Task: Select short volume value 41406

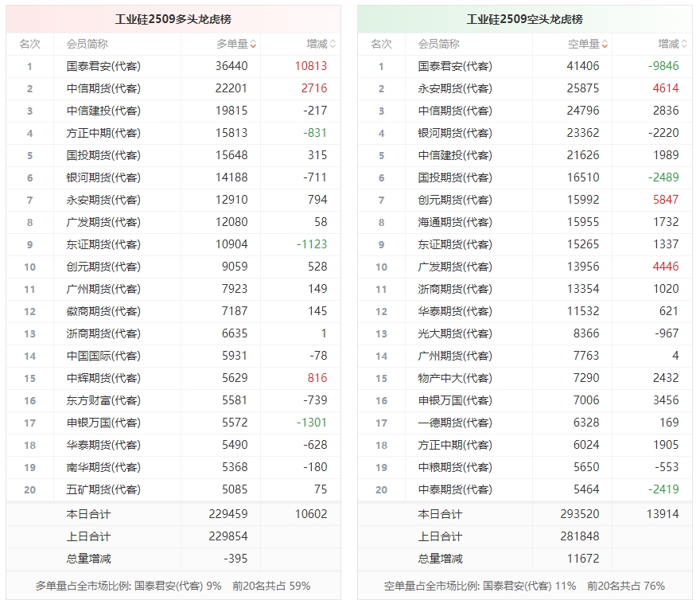Action: point(583,66)
